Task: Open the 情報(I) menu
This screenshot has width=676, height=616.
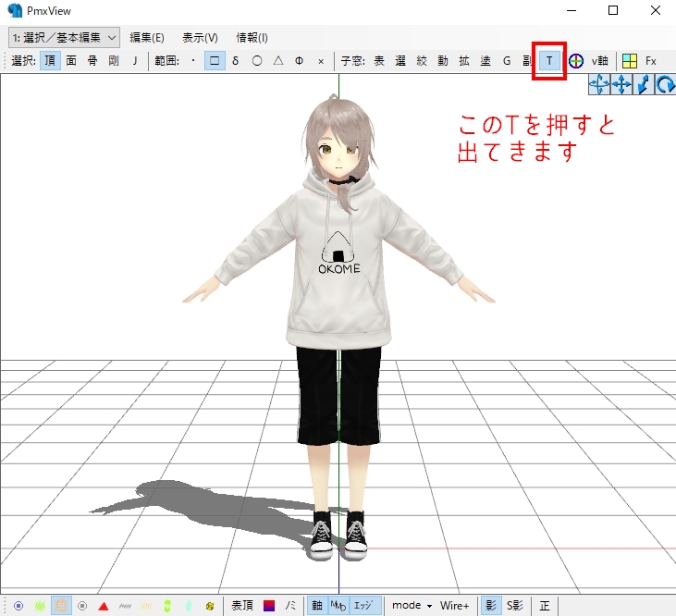Action: pos(252,38)
